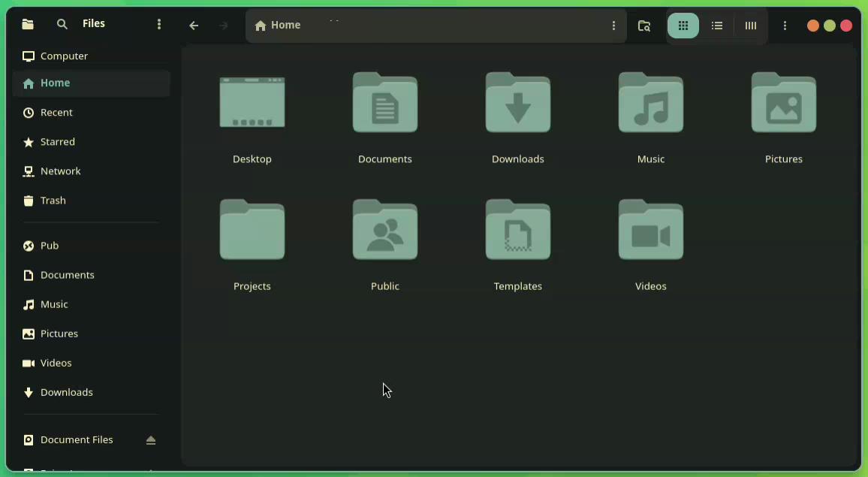Open the Pub bookmark in sidebar
The width and height of the screenshot is (868, 477).
pos(91,246)
